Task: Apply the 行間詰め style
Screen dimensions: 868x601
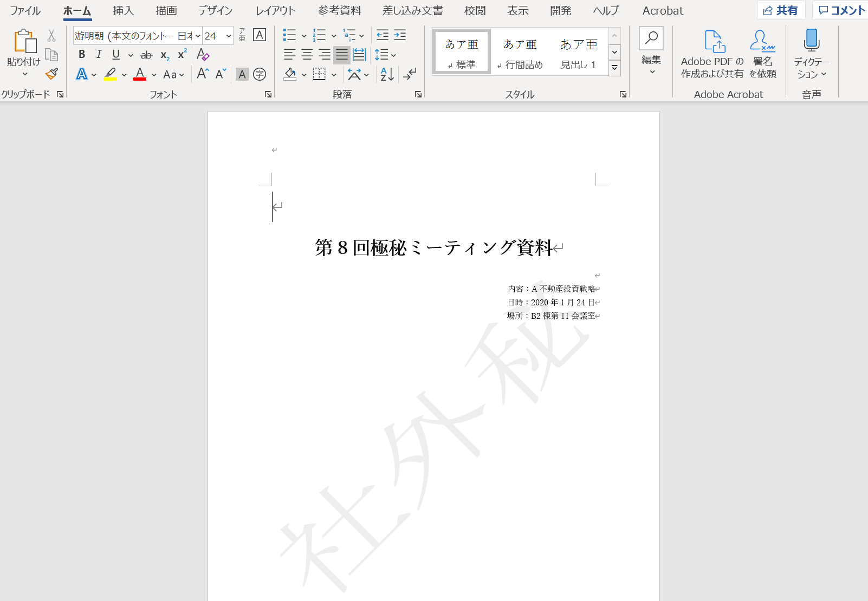Action: 520,52
